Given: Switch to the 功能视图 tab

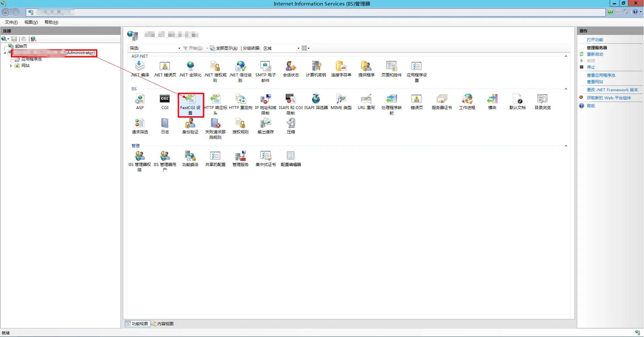Looking at the screenshot, I should (x=137, y=324).
